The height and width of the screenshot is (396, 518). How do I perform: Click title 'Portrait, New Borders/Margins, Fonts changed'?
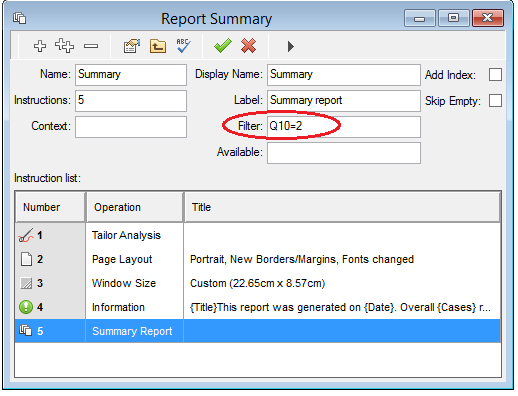tap(302, 259)
